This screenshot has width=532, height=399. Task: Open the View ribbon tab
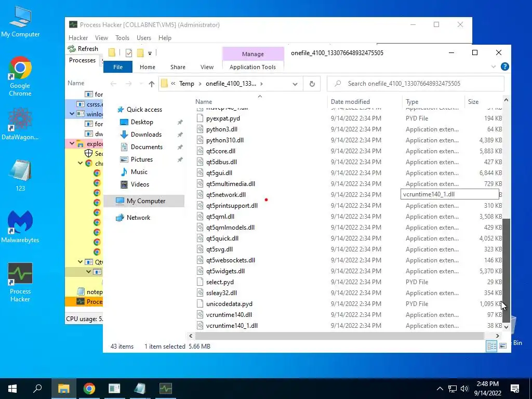point(207,67)
